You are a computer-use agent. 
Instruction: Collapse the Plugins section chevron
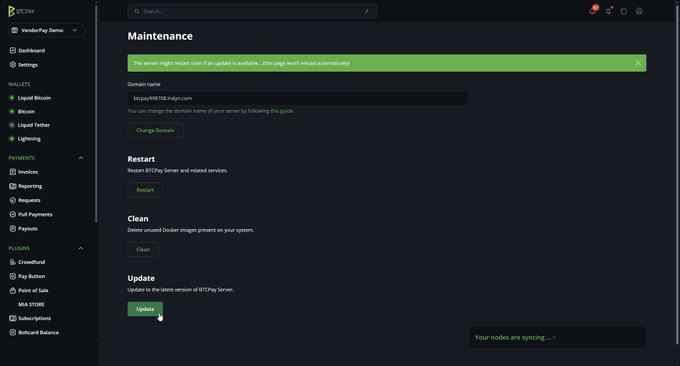pos(81,248)
